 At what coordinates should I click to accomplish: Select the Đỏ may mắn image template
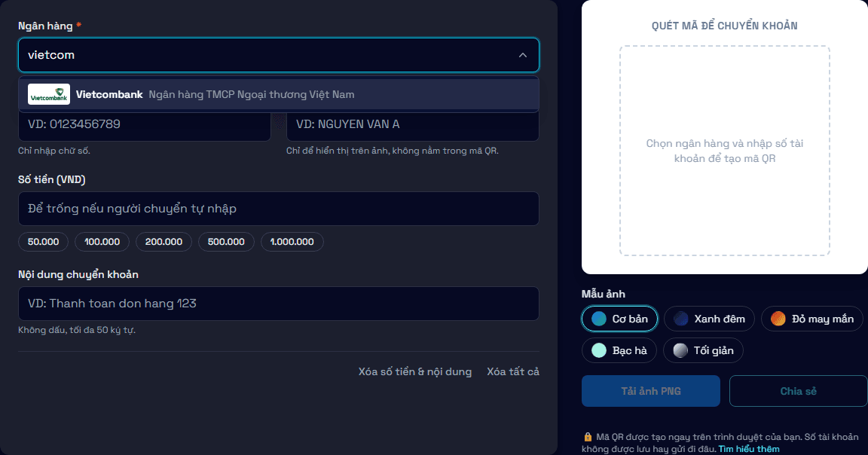point(812,319)
